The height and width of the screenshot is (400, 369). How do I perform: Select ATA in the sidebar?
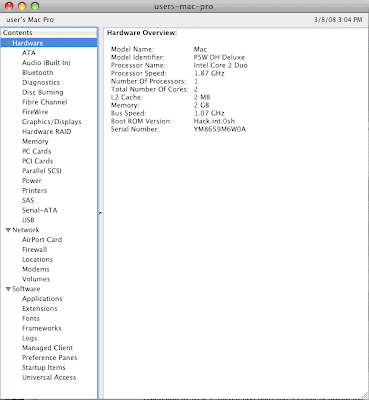click(x=29, y=53)
